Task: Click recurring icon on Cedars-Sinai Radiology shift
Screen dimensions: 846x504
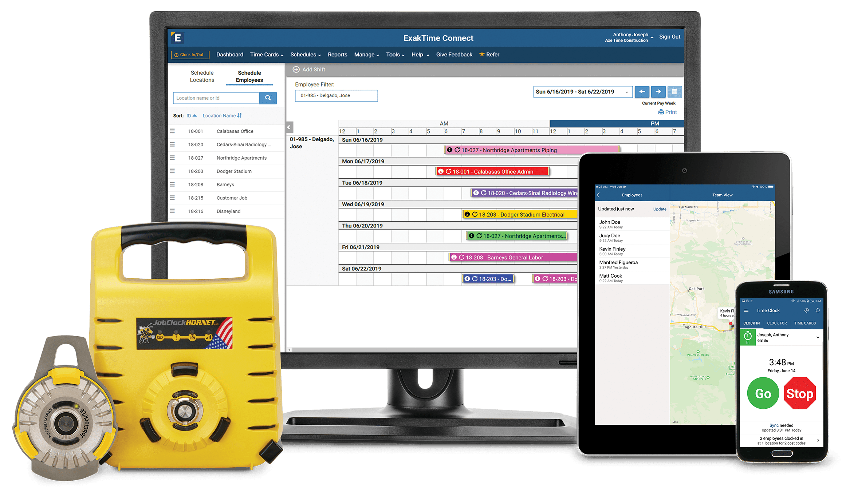Action: click(484, 193)
